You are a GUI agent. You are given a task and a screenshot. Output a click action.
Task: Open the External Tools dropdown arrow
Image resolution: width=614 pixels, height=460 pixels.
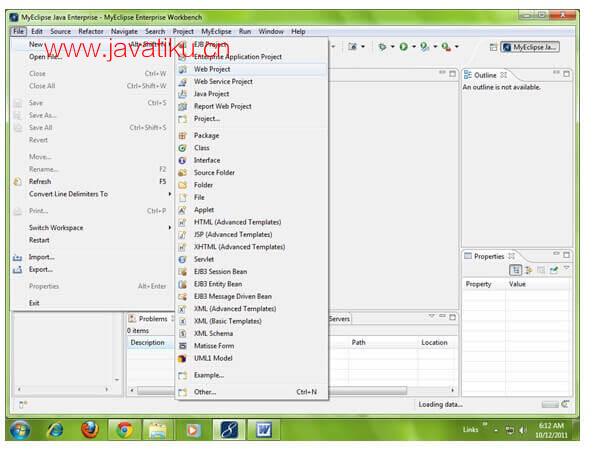(457, 47)
